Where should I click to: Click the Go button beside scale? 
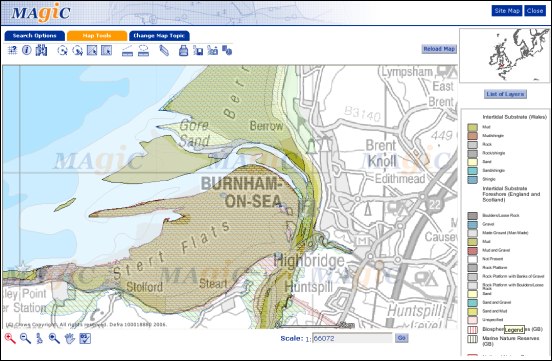coord(401,338)
